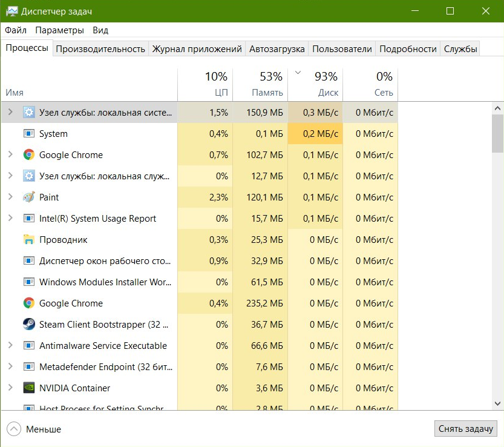Image resolution: width=504 pixels, height=447 pixels.
Task: Sort processes by the Память column
Action: 260,84
